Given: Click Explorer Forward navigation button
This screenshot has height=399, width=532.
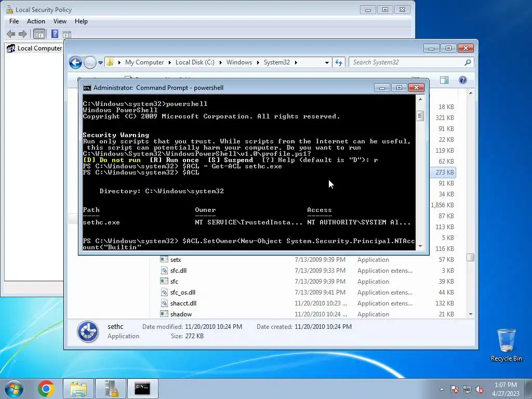Looking at the screenshot, I should tap(90, 62).
